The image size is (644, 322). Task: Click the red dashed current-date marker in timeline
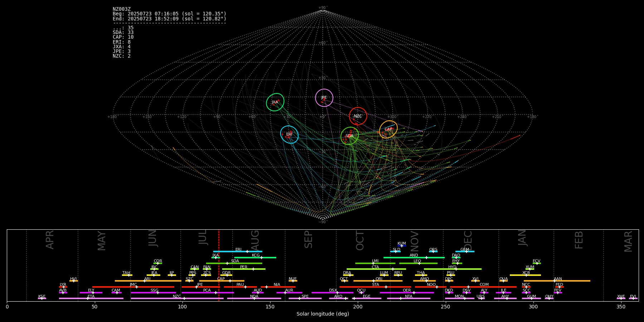coord(219,265)
